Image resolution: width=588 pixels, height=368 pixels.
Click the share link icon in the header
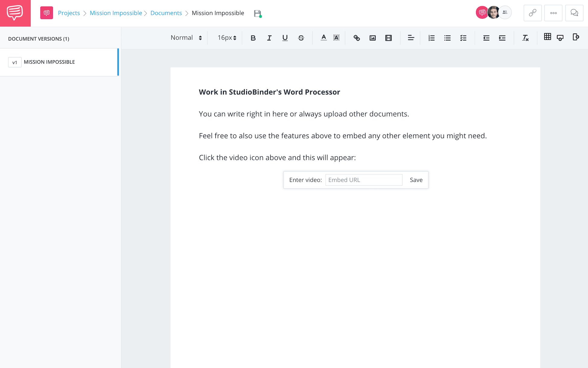click(532, 13)
